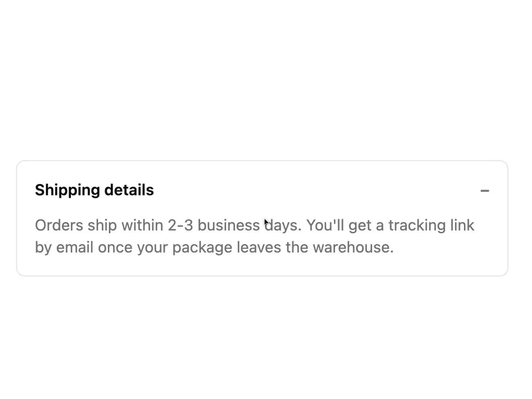Select the word 'Orders' in the description
The width and height of the screenshot is (532, 399).
[x=59, y=225]
